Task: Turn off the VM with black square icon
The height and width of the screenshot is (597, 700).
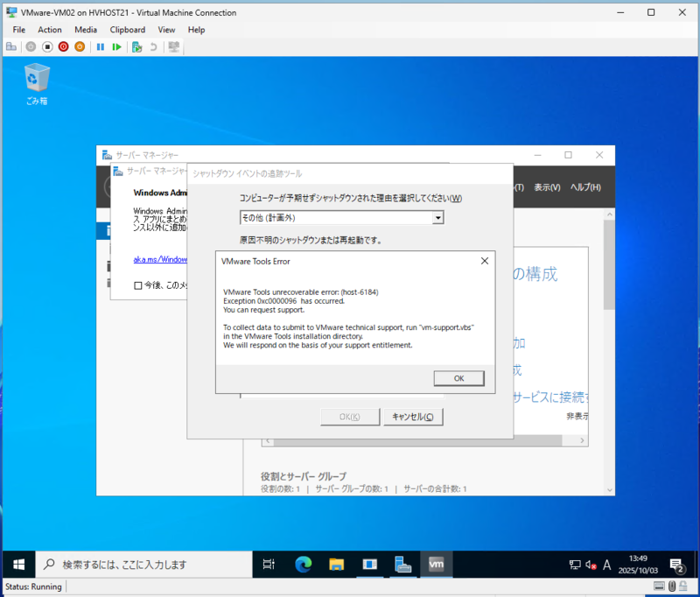Action: pos(47,46)
